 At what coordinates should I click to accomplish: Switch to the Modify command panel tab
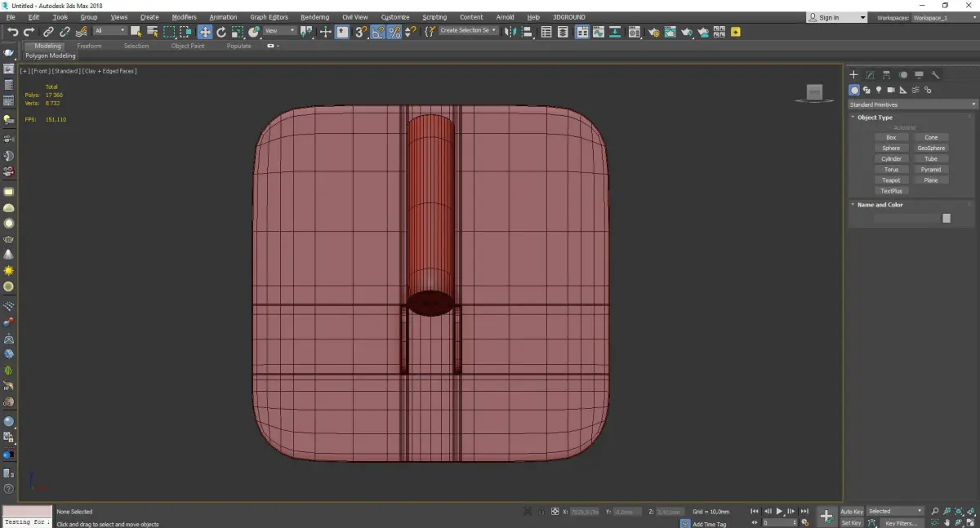(871, 75)
